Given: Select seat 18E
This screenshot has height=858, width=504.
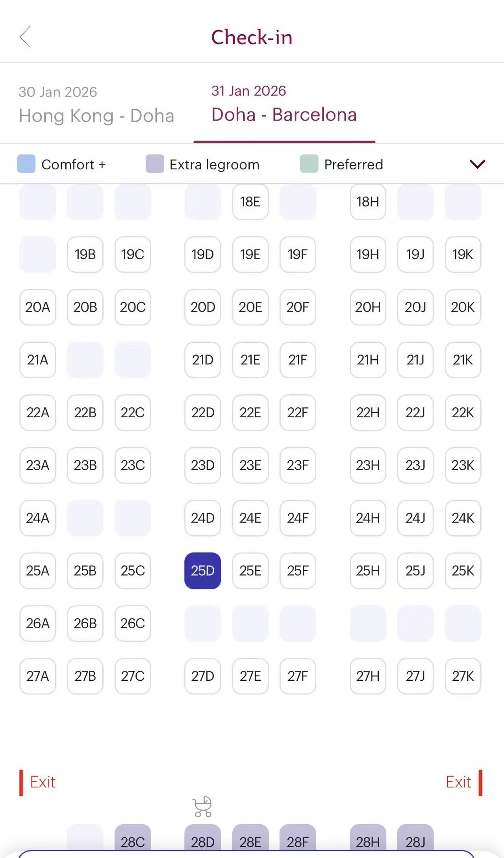Looking at the screenshot, I should click(250, 202).
